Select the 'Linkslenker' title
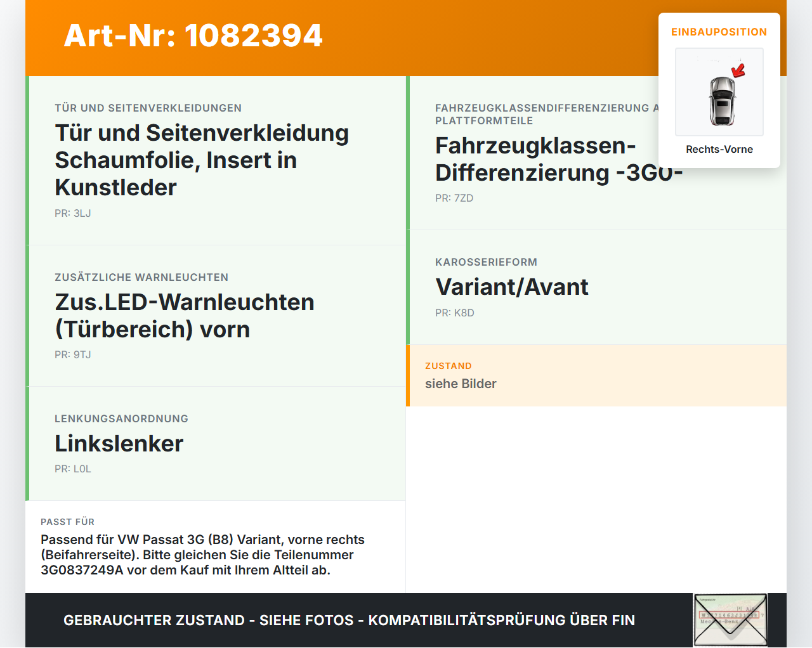 pyautogui.click(x=119, y=443)
